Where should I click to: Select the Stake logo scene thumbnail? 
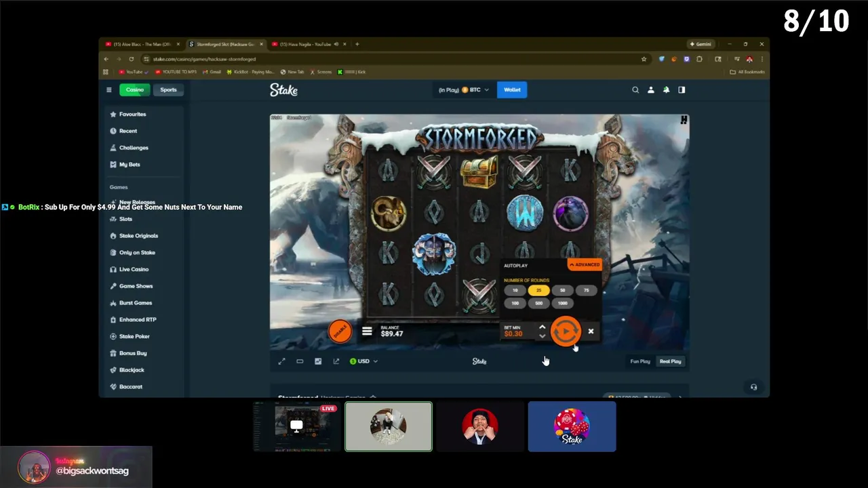coord(572,426)
